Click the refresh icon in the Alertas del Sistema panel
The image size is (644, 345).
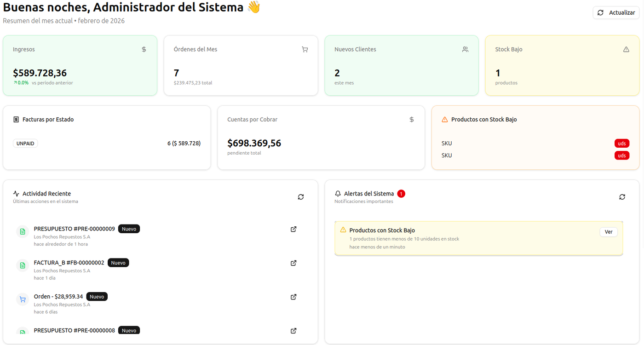tap(622, 197)
